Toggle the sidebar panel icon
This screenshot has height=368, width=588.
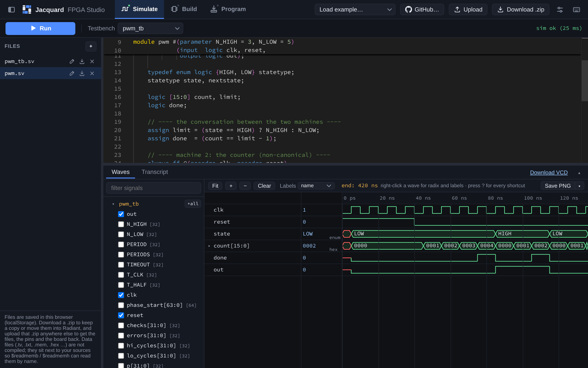[11, 9]
